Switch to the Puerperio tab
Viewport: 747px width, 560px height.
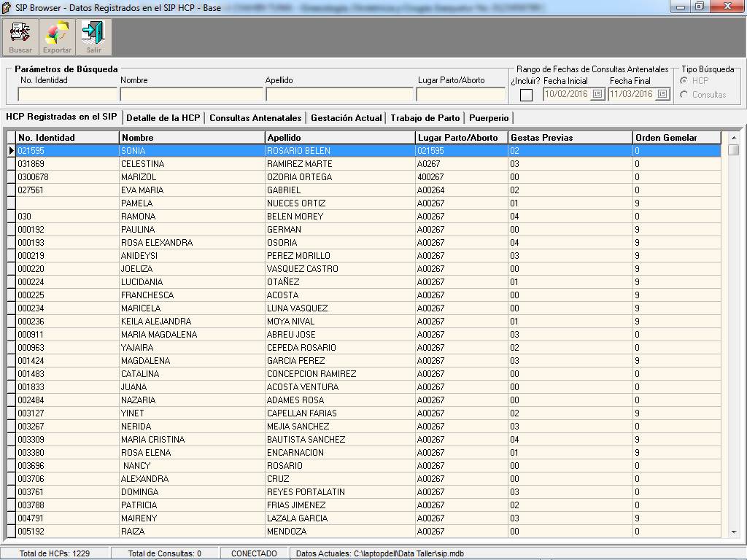pos(489,118)
